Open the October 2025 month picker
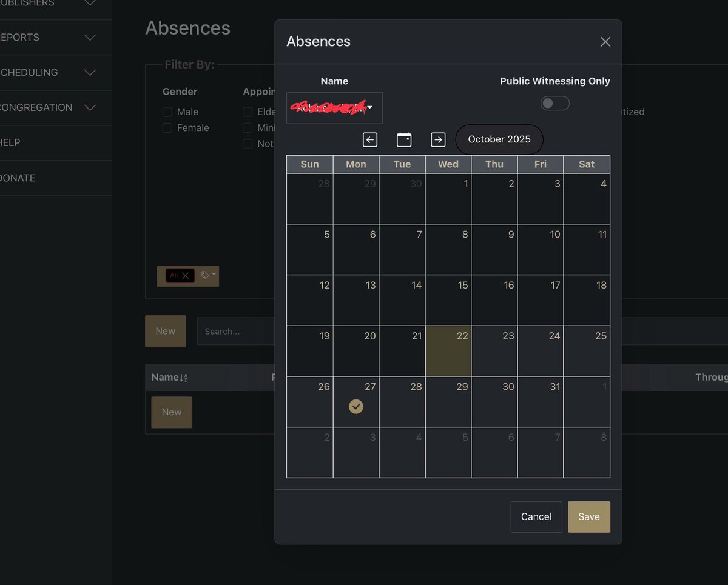Viewport: 728px width, 585px height. pyautogui.click(x=499, y=139)
